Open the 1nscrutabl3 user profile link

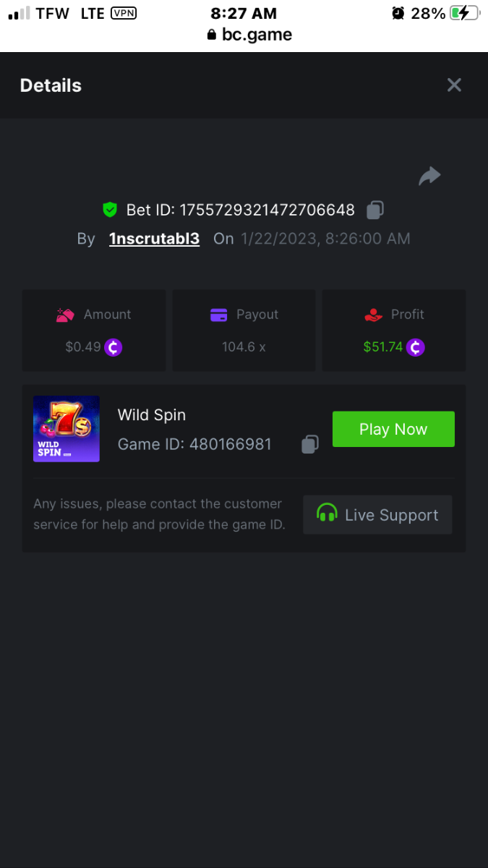[154, 239]
